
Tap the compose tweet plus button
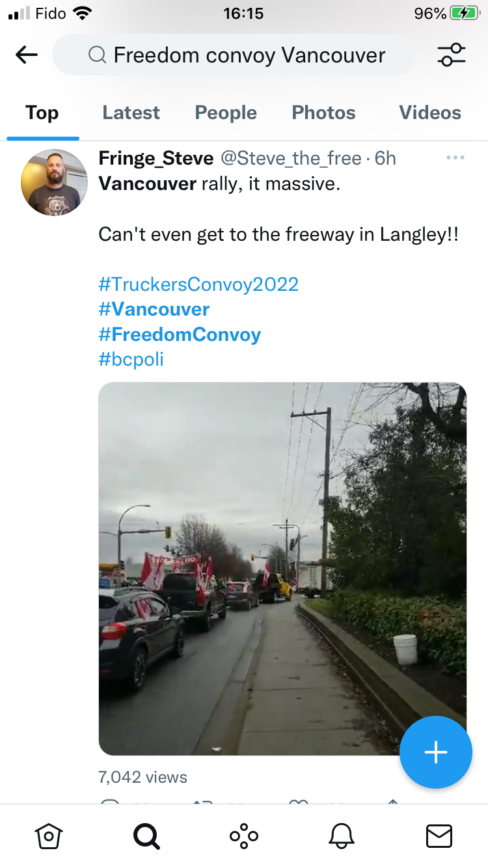tap(435, 752)
